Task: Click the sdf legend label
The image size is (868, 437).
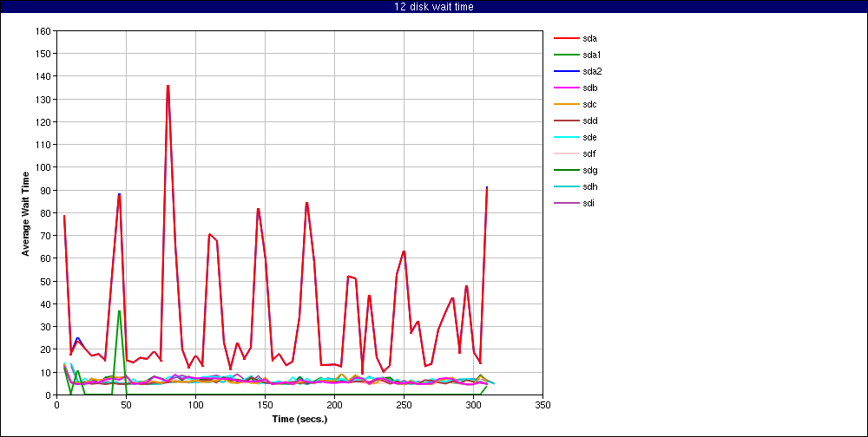Action: [589, 153]
